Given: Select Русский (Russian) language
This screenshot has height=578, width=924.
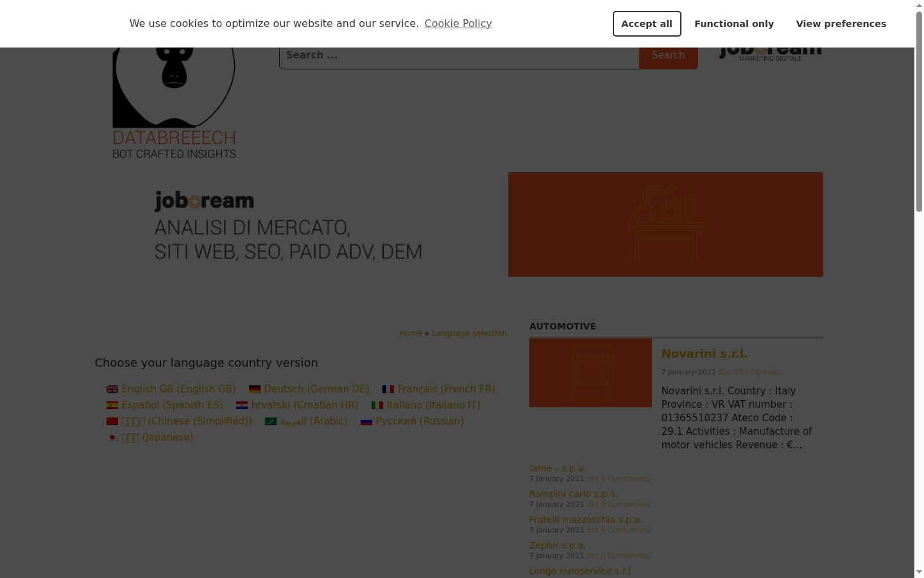Looking at the screenshot, I should pos(420,421).
